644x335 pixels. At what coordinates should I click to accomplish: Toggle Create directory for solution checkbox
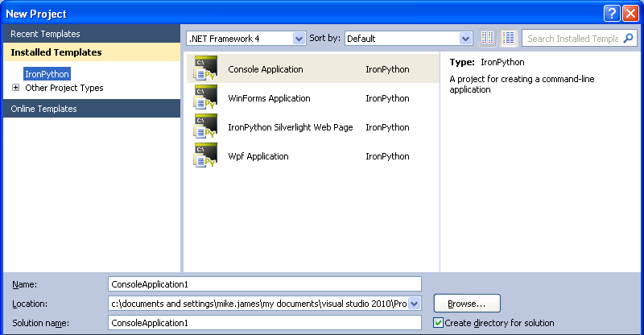438,323
